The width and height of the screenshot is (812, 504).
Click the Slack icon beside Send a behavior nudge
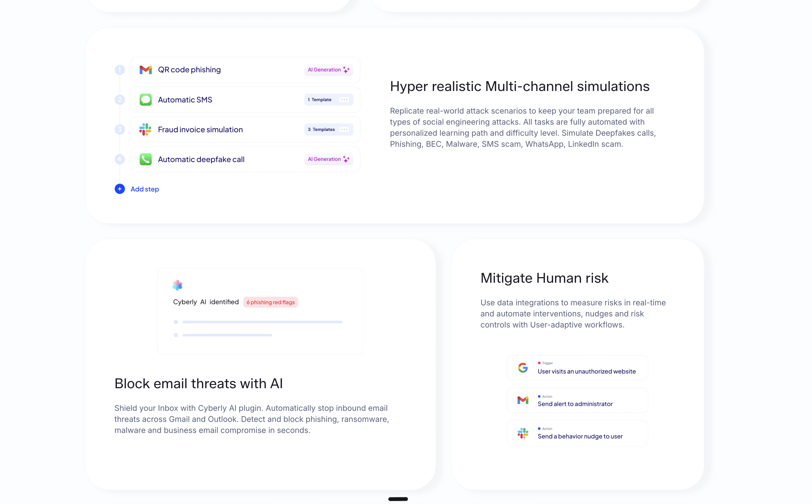tap(523, 433)
